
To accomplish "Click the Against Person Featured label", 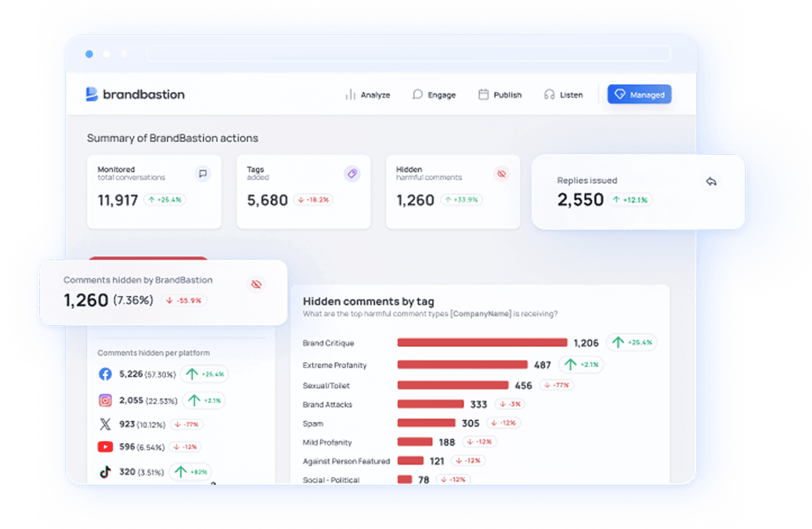I will coord(346,461).
